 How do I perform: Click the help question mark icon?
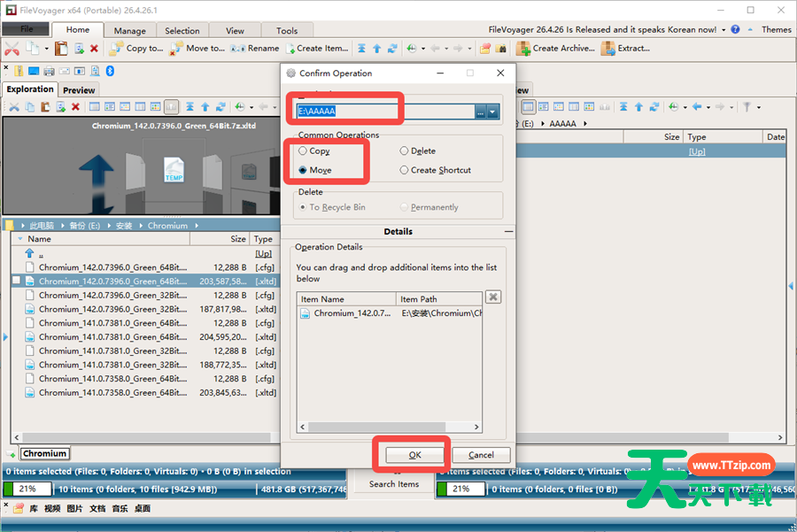pos(735,29)
